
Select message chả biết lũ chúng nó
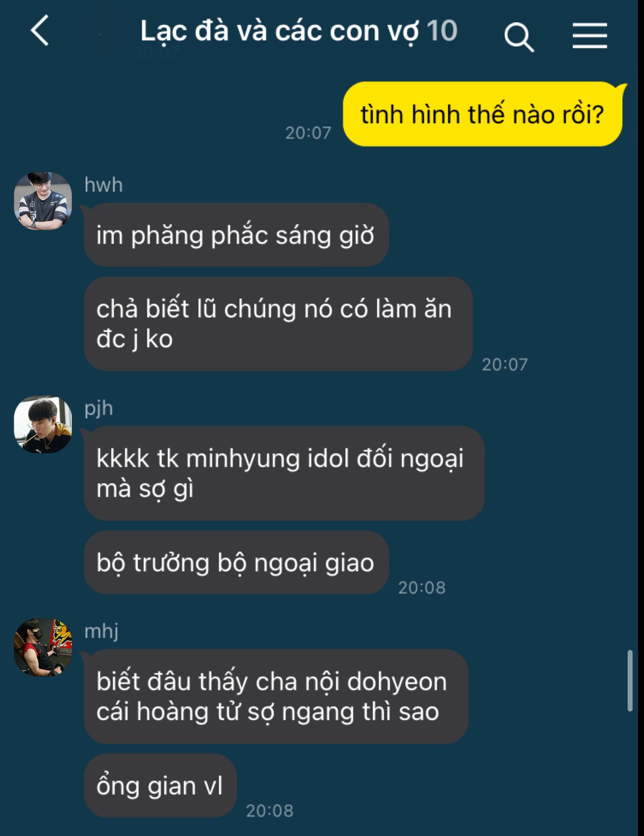point(278,324)
